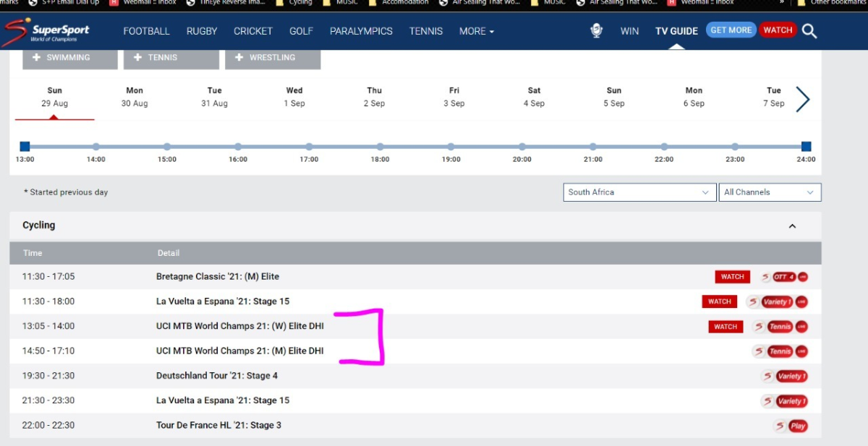Screen dimensions: 868x446
Task: Click the SuperSport logo in header
Action: (47, 31)
